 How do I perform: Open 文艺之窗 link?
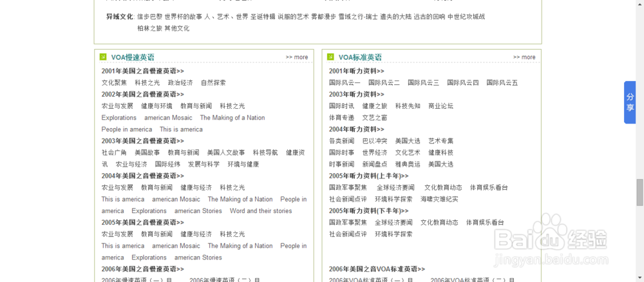click(x=375, y=117)
